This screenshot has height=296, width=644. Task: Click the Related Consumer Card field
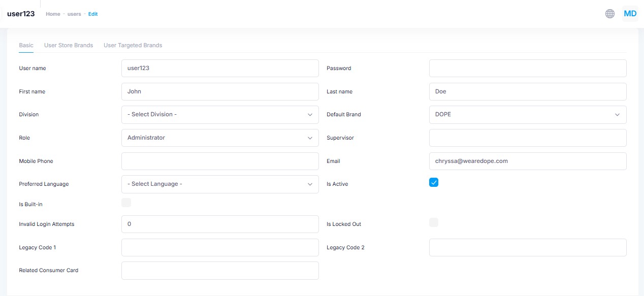click(x=220, y=271)
